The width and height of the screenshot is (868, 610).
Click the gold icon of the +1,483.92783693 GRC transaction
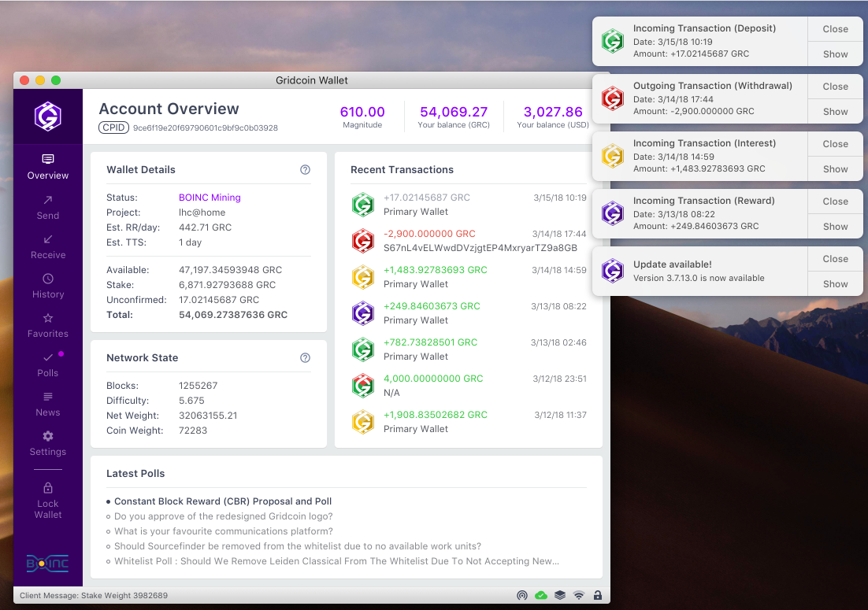coord(363,277)
